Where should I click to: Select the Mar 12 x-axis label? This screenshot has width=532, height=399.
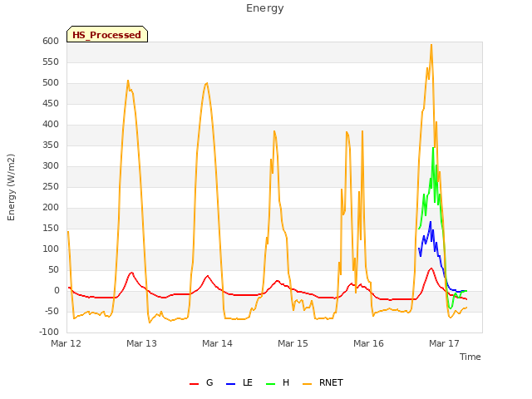66,343
